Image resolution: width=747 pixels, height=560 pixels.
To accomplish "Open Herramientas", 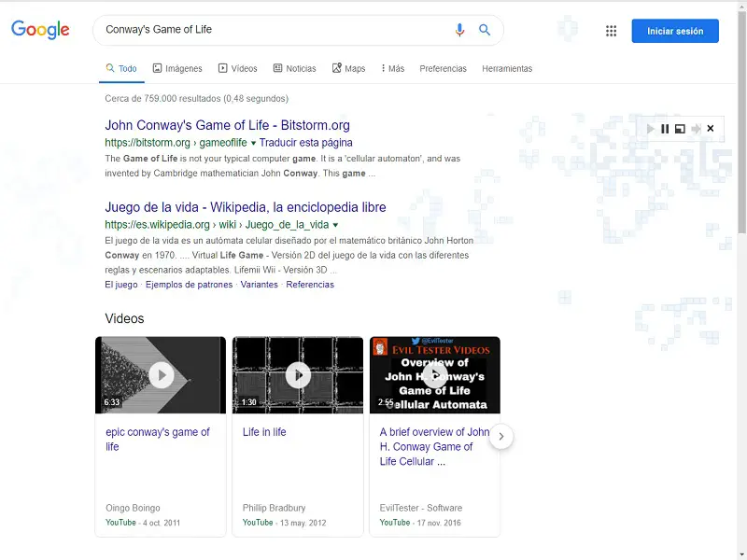I will (x=507, y=68).
